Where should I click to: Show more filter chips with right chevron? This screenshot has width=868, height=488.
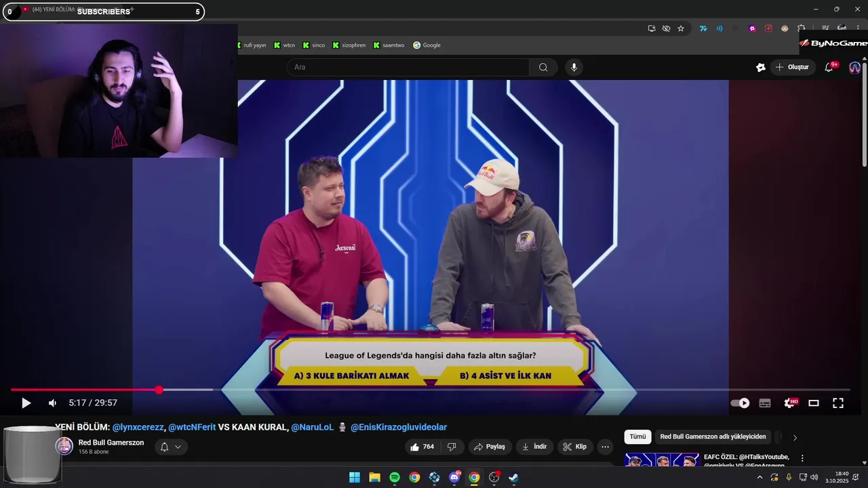(x=795, y=437)
